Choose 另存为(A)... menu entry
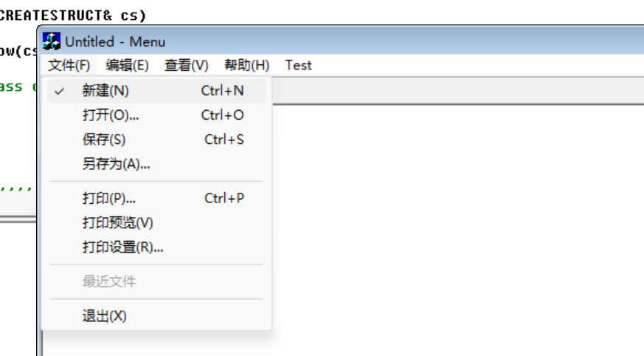This screenshot has width=644, height=356. pos(156,164)
